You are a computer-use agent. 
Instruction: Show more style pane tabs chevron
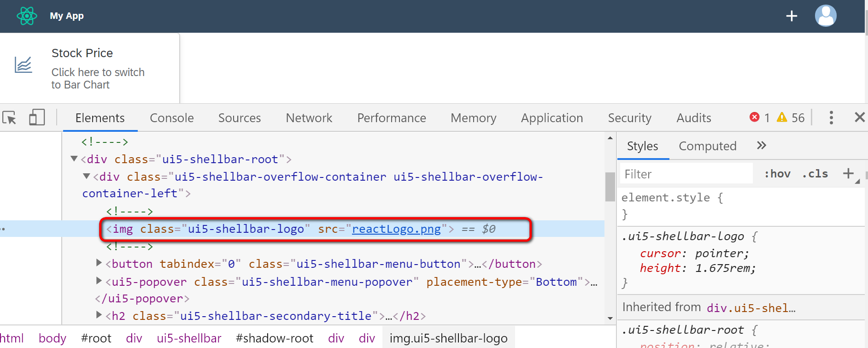click(761, 146)
